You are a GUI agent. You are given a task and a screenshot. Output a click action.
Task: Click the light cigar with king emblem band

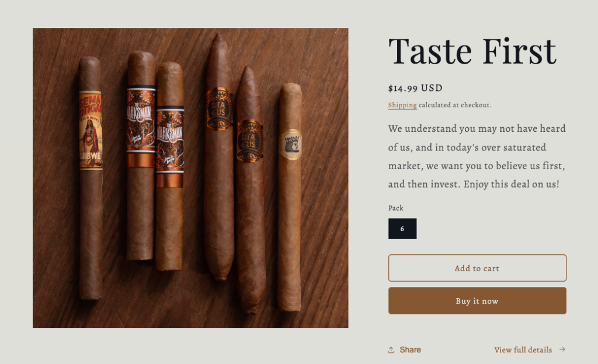290,197
